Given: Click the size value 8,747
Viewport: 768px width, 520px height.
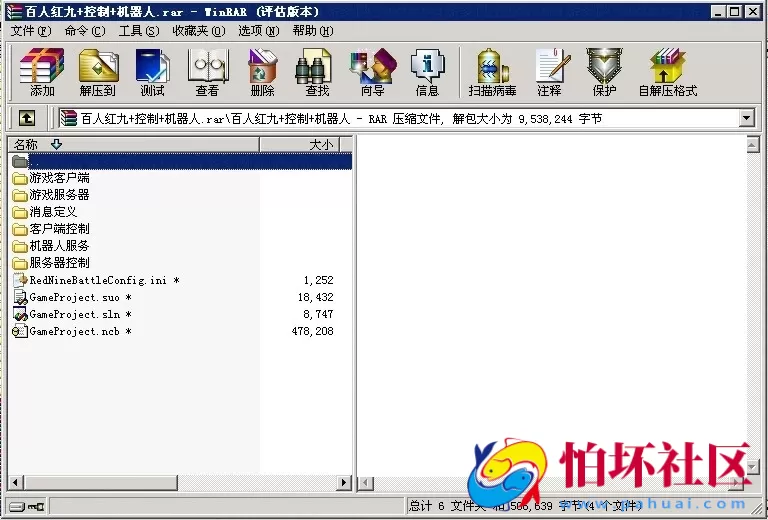Looking at the screenshot, I should click(318, 314).
